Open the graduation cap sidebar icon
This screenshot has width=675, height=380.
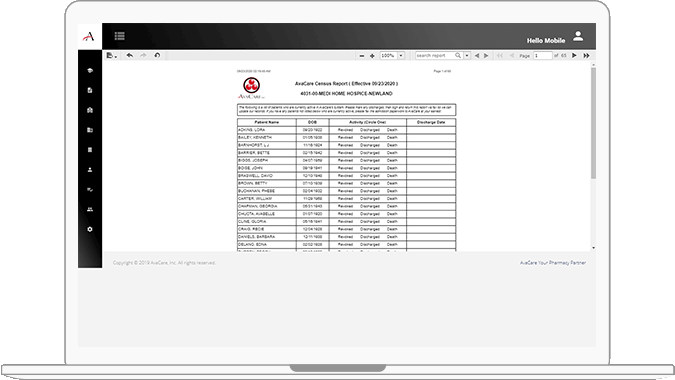tap(90, 71)
